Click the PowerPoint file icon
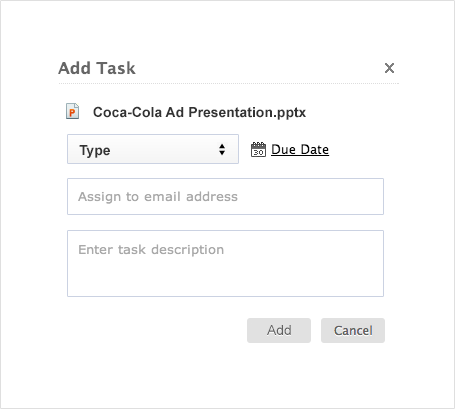The image size is (455, 409). coord(72,111)
